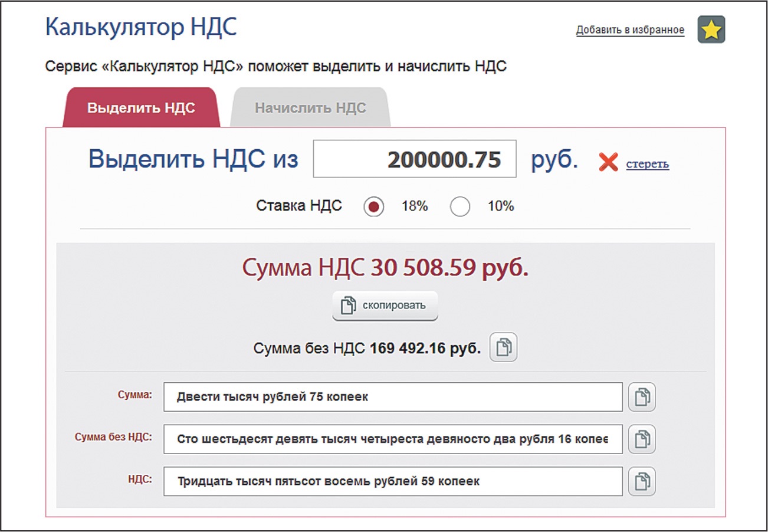Viewport: 768px width, 532px height.
Task: Click the 'Сумма НДС 30 508.59 руб.' result
Action: tap(385, 268)
